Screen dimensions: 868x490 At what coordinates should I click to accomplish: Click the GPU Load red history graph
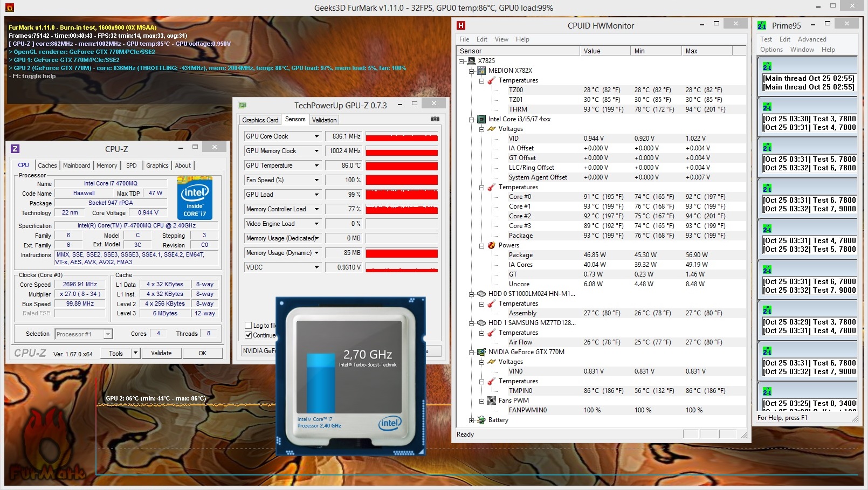pyautogui.click(x=402, y=195)
